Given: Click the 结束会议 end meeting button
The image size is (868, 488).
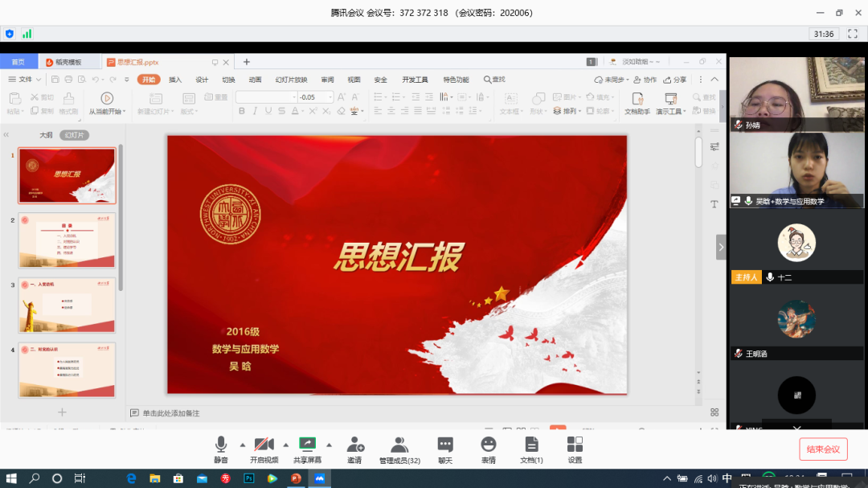Looking at the screenshot, I should click(823, 449).
